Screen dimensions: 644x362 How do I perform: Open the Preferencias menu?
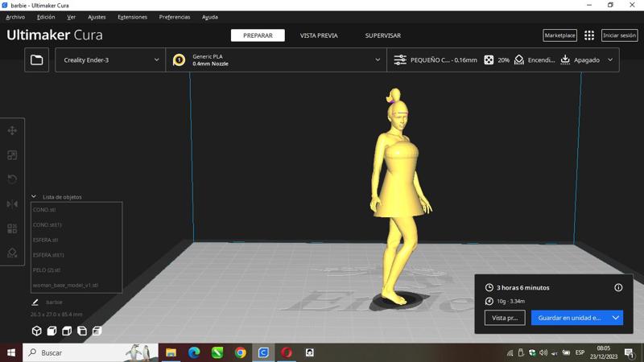(x=175, y=17)
